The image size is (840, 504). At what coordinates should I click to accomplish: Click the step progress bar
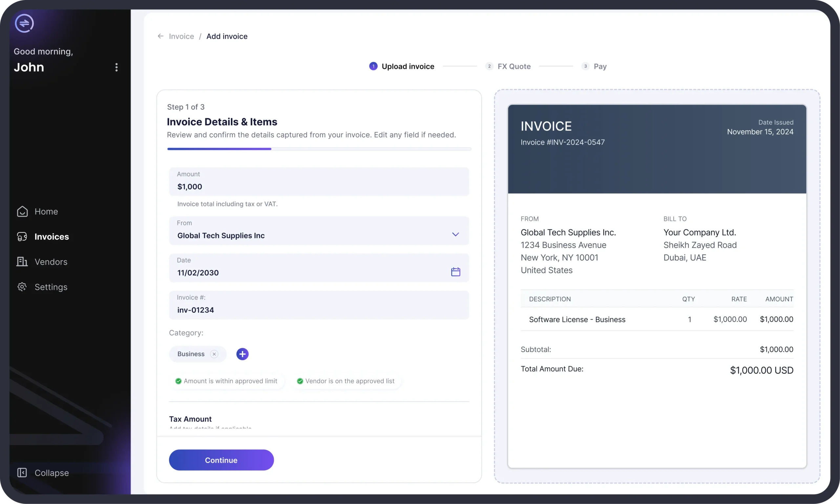[x=319, y=149]
